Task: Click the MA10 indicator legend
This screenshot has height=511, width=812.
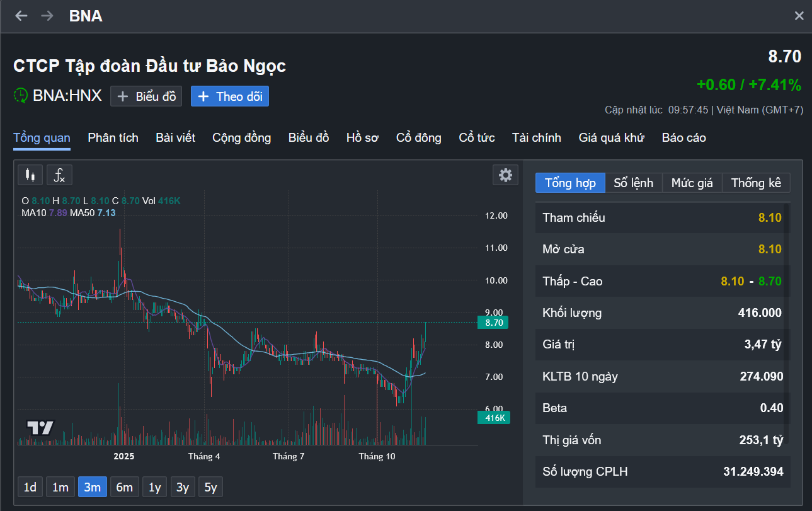Action: 44,213
